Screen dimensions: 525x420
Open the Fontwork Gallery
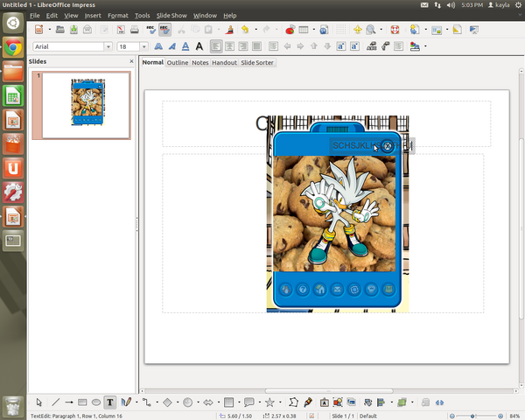(x=324, y=402)
